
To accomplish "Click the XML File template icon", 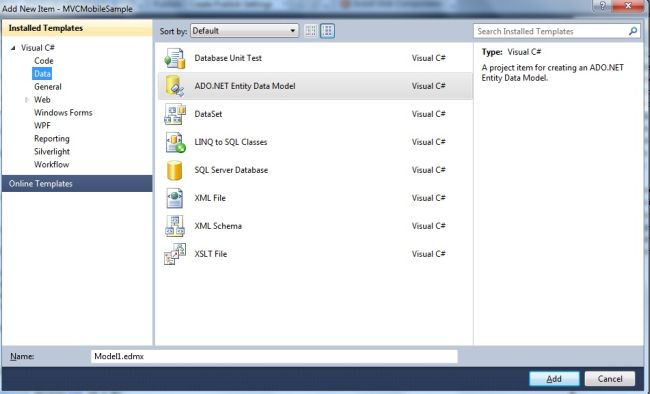I will point(175,198).
